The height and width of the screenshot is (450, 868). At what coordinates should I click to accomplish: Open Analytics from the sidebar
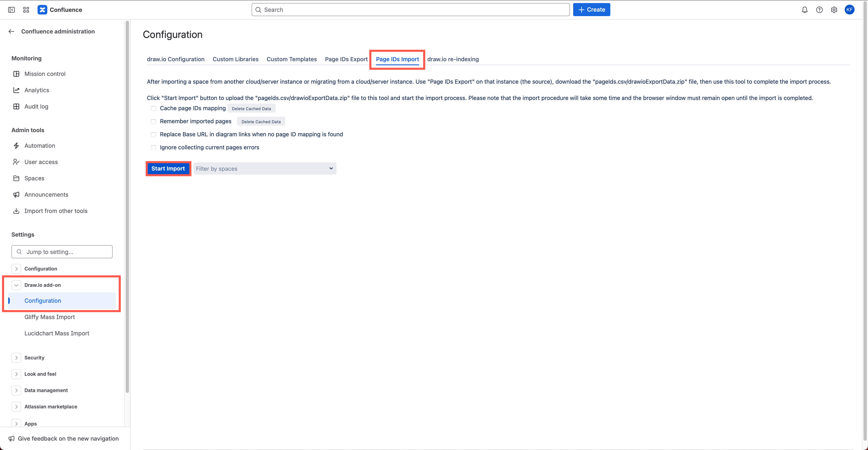37,90
